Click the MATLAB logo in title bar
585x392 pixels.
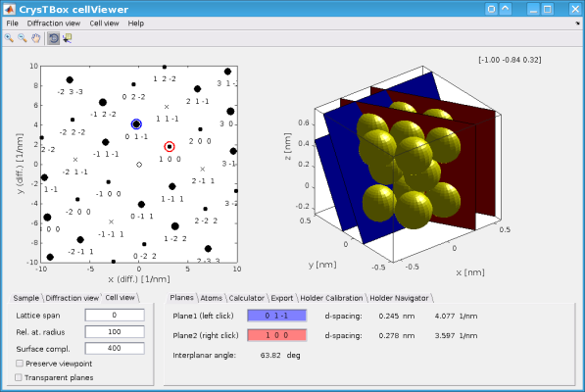(x=10, y=9)
